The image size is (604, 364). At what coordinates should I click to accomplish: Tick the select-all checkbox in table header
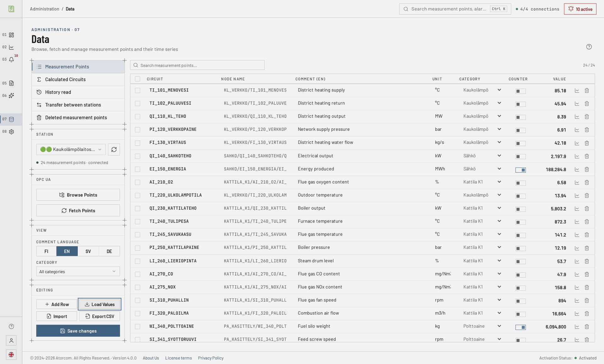pyautogui.click(x=137, y=79)
